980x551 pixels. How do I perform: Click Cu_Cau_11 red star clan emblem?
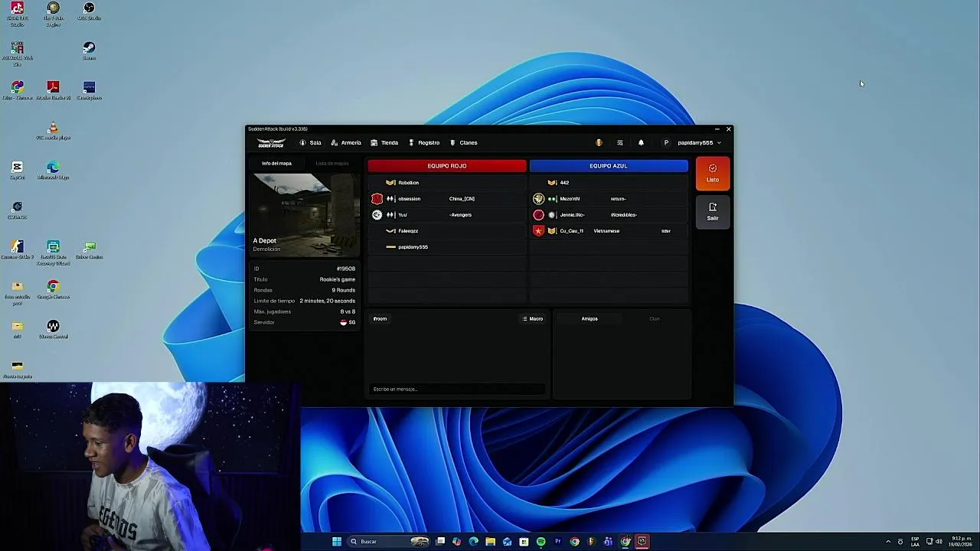(x=538, y=231)
